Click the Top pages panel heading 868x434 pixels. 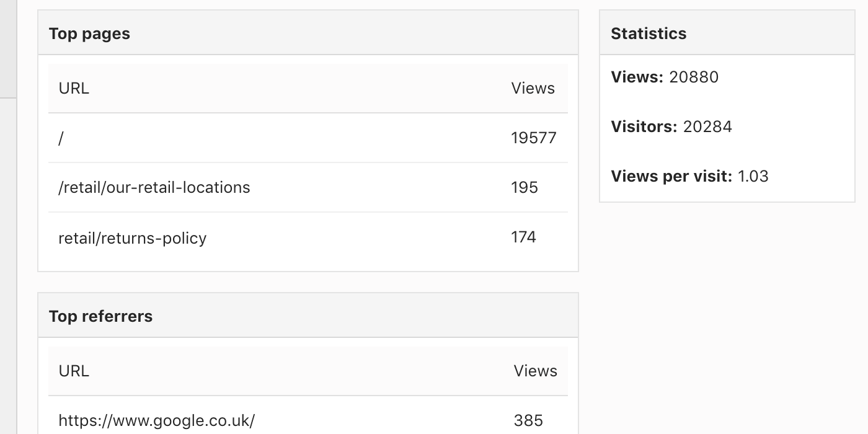click(x=89, y=33)
